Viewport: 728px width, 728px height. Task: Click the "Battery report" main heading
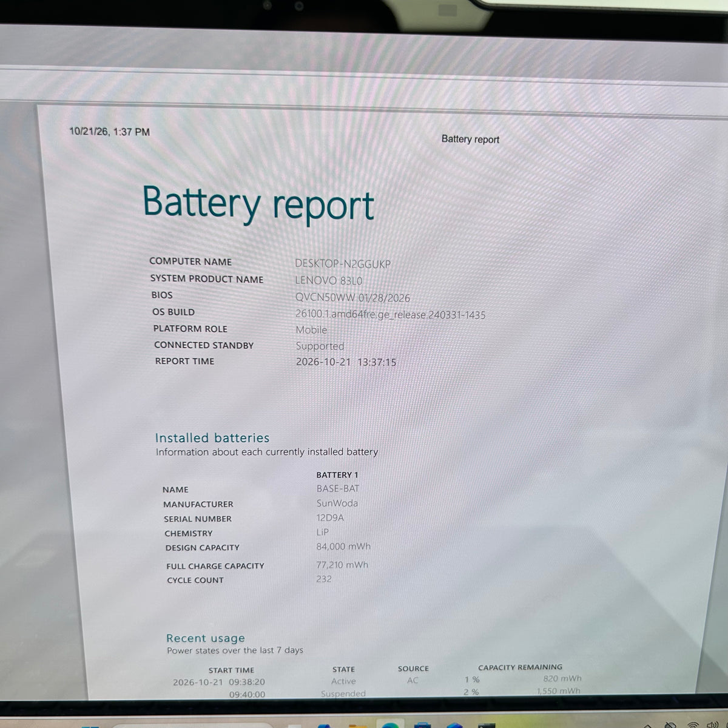click(x=258, y=204)
